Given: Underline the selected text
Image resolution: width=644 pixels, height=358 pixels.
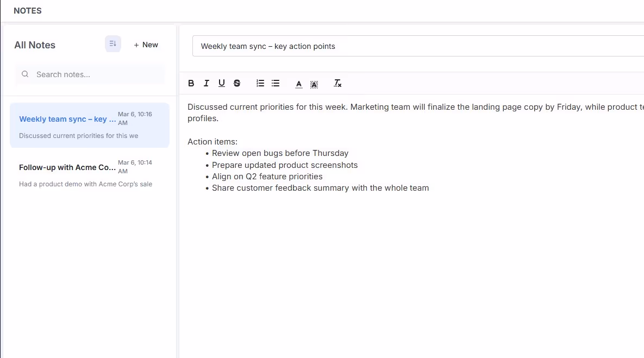Looking at the screenshot, I should [x=222, y=83].
